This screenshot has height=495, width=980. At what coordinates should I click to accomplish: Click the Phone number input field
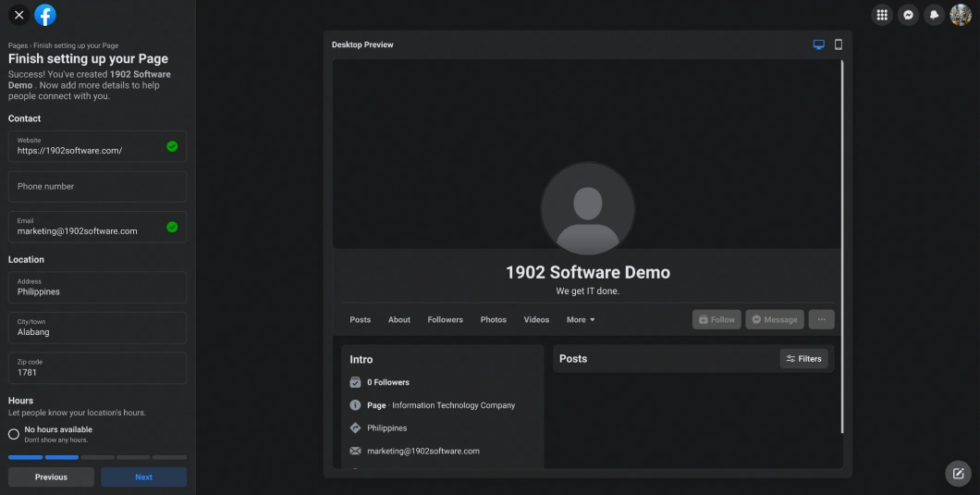point(97,187)
